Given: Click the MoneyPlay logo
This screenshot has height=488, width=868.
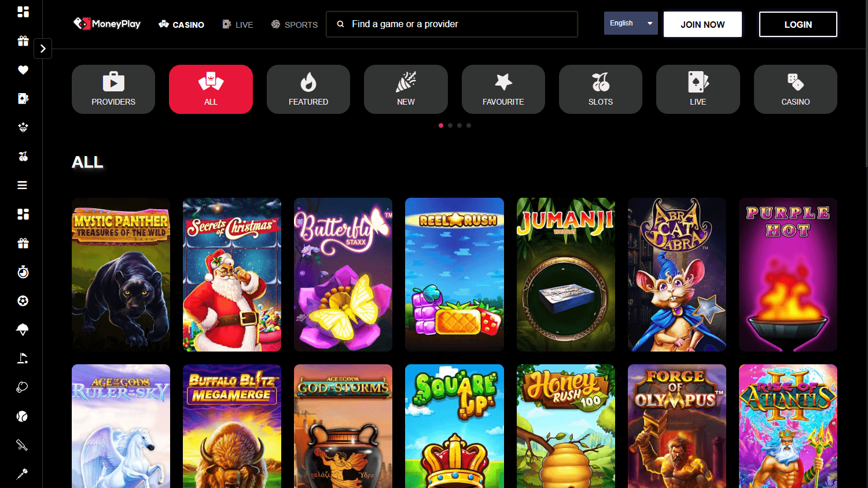Looking at the screenshot, I should coord(106,24).
